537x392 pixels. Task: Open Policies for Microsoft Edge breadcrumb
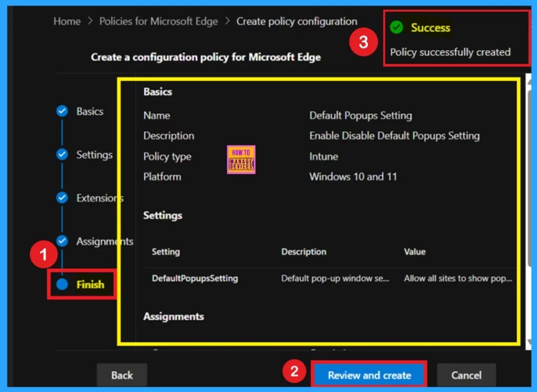point(158,21)
